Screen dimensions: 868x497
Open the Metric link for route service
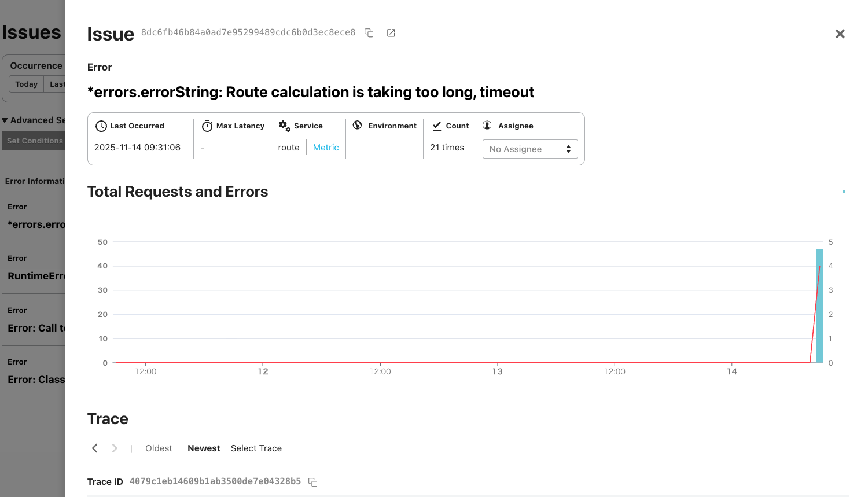point(326,148)
